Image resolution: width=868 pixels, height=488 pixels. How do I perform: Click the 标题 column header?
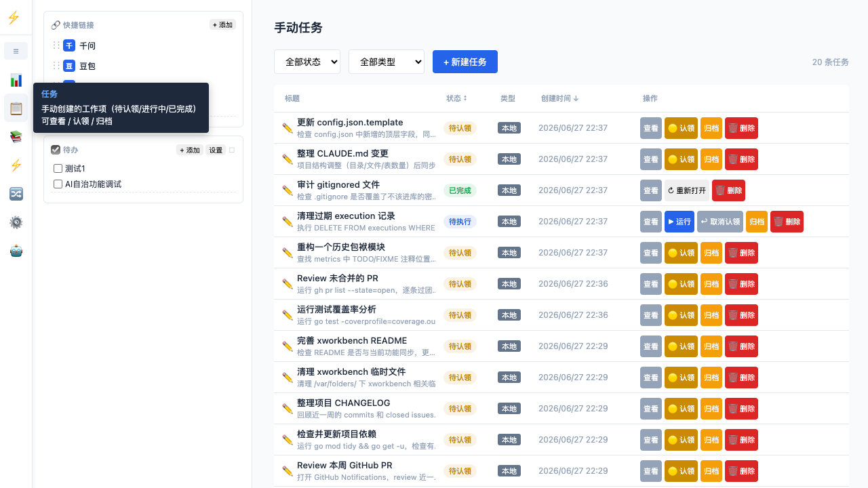coord(292,98)
